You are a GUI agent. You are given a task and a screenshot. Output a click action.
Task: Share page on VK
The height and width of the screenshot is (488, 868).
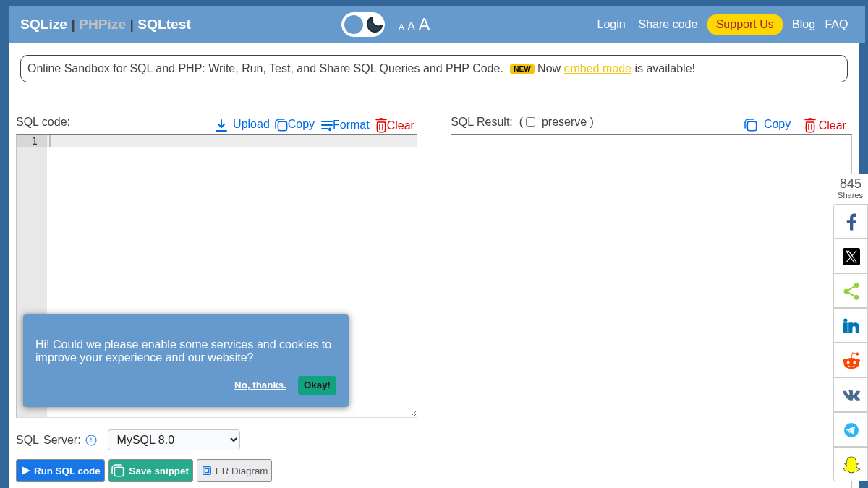pos(851,395)
